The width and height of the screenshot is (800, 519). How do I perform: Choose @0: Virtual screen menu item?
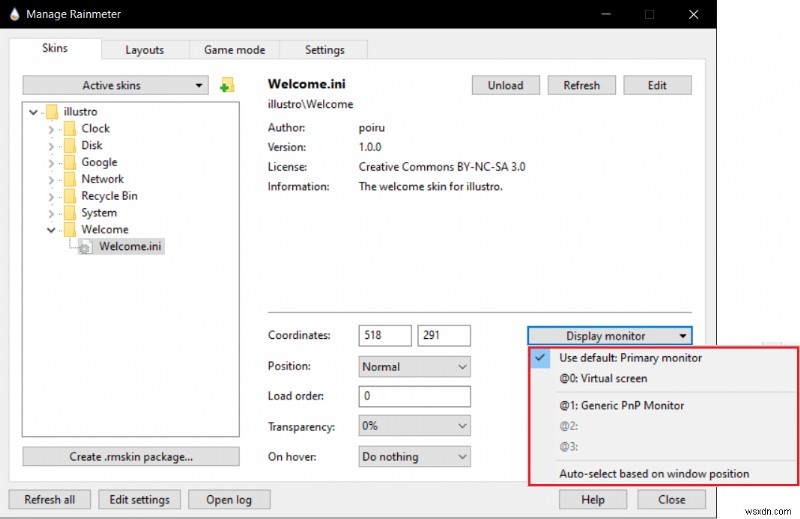[x=663, y=378]
